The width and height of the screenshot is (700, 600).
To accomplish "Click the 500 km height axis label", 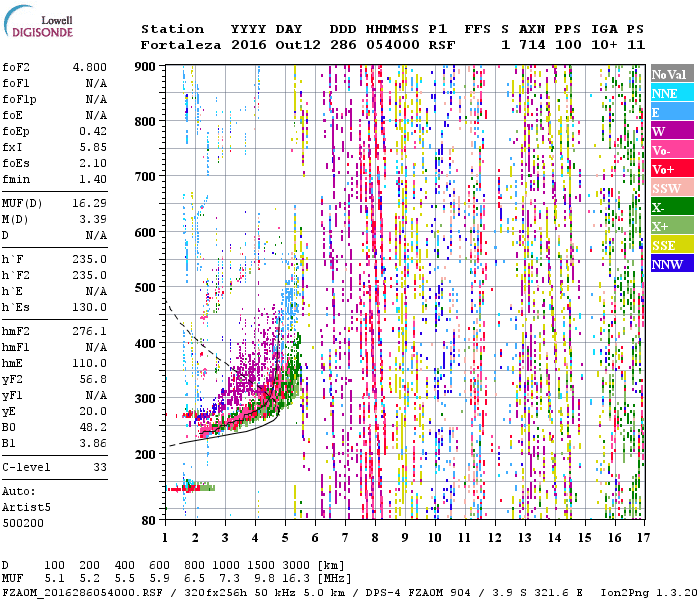I will click(x=145, y=288).
